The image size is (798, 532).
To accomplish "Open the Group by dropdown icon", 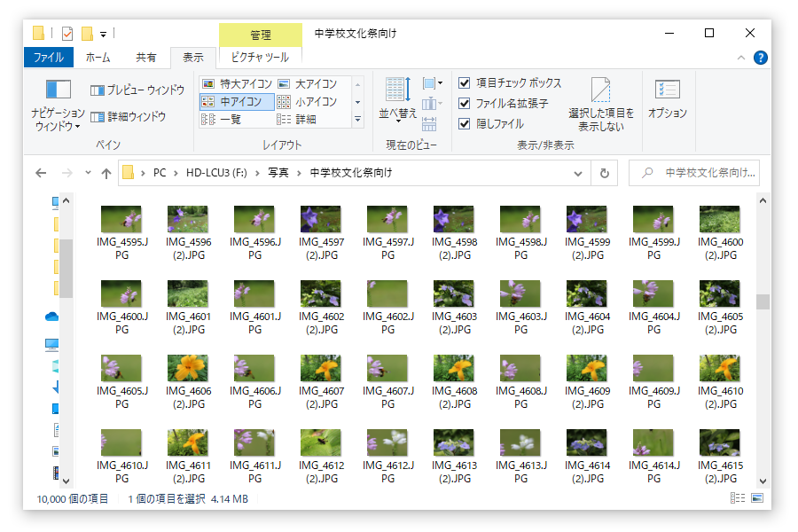I will (x=432, y=83).
